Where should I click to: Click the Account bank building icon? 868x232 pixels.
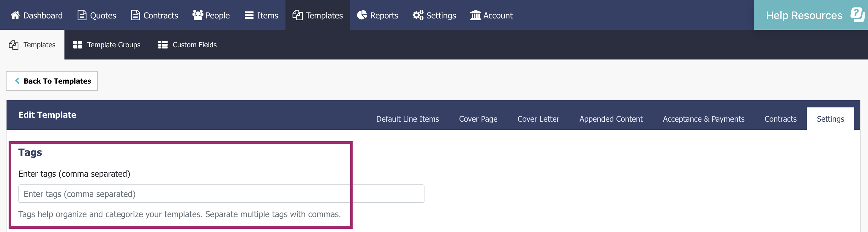[x=476, y=15]
